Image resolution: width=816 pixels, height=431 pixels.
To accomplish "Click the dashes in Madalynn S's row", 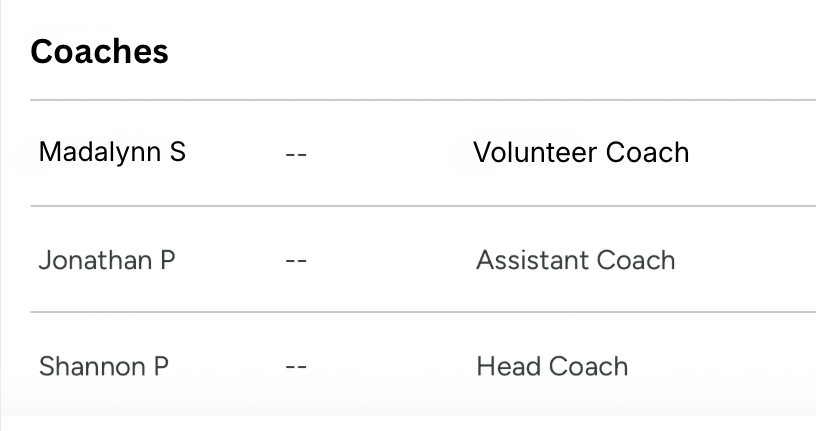I will pos(295,154).
